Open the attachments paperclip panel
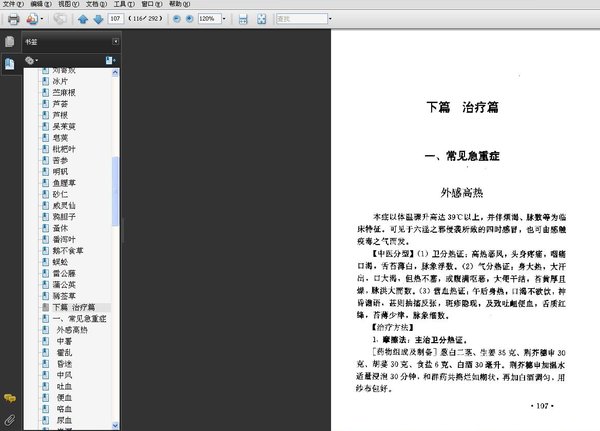 click(10, 420)
